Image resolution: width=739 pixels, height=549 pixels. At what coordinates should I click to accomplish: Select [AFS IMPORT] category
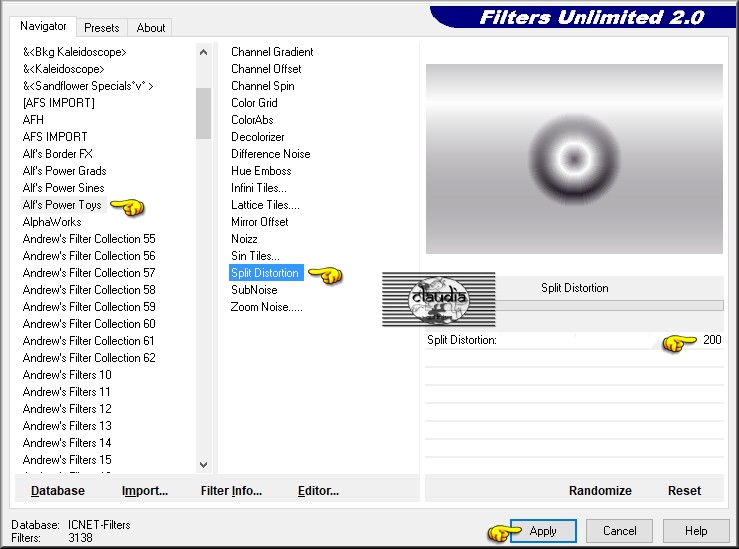pyautogui.click(x=58, y=103)
